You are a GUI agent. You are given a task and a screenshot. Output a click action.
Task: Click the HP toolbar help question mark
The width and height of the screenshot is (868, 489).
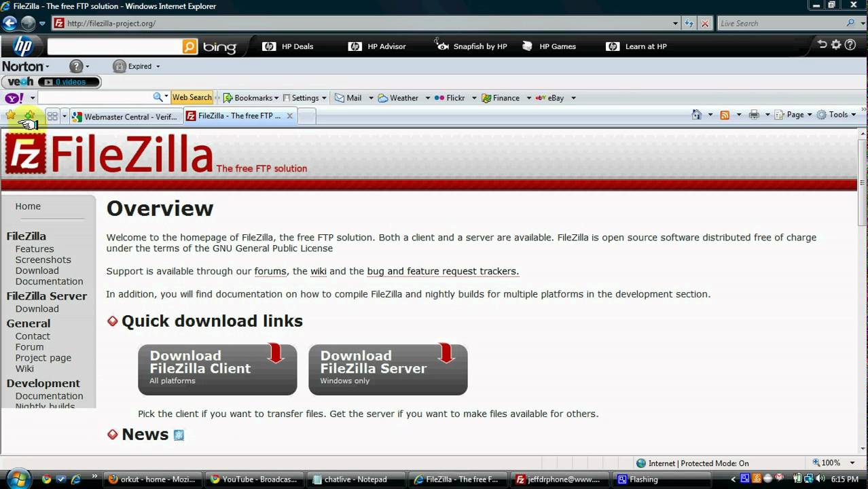851,45
